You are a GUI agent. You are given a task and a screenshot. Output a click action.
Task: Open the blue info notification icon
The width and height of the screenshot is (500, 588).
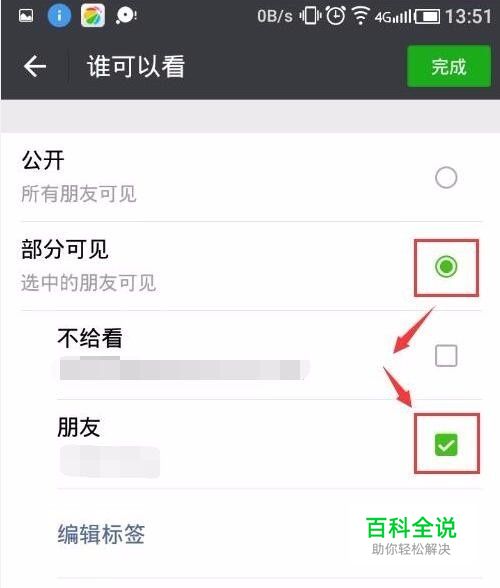pos(59,16)
